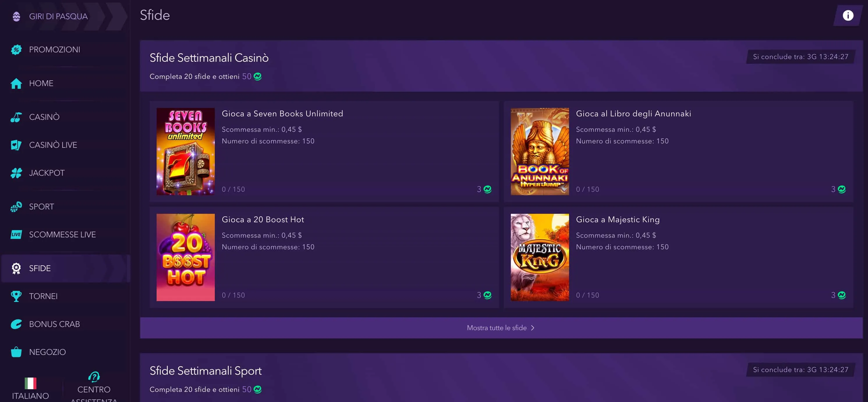Go to the Promozioni section
Screen dimensions: 868x402
tap(54, 49)
